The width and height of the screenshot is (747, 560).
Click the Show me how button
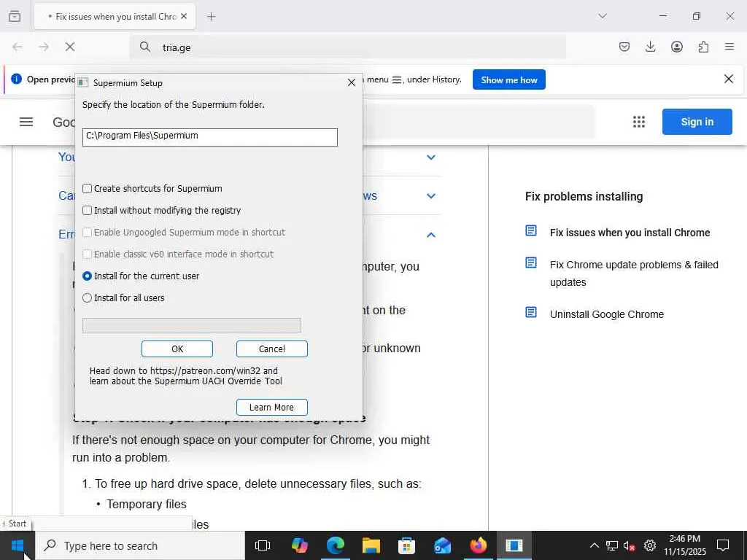[x=508, y=80]
